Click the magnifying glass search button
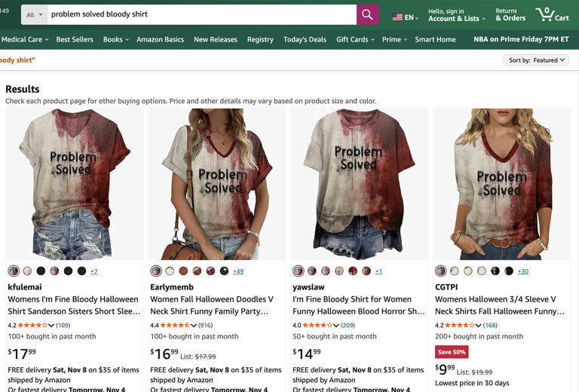Image resolution: width=579 pixels, height=392 pixels. [367, 15]
